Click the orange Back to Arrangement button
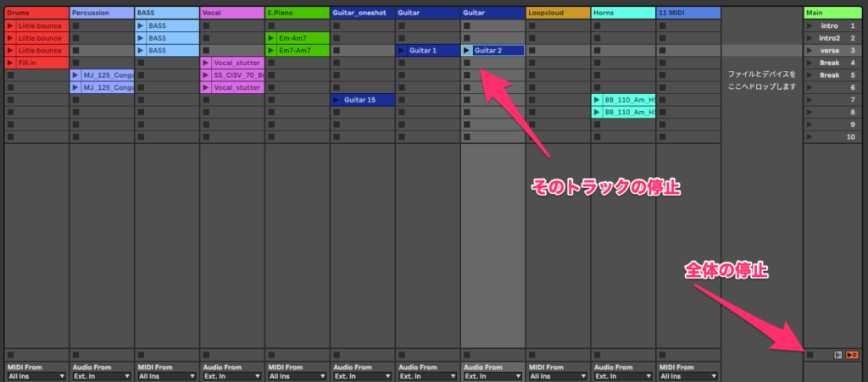Viewport: 868px width, 382px height. pyautogui.click(x=852, y=355)
